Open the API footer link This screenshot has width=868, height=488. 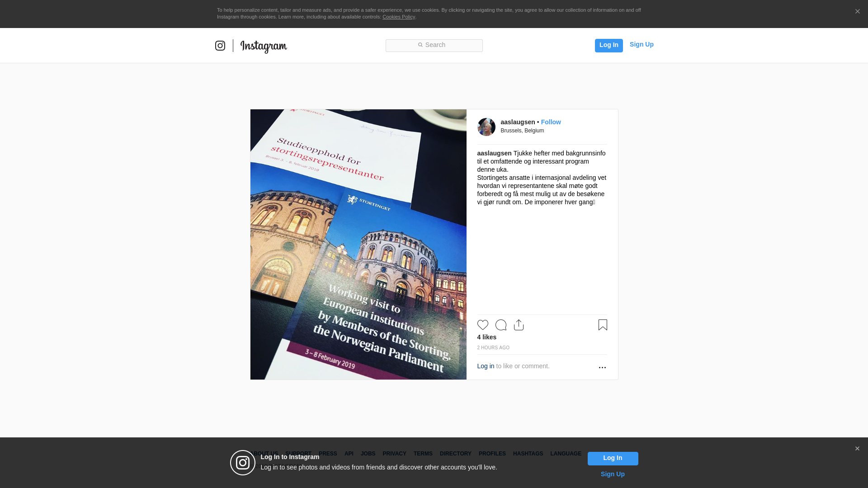pyautogui.click(x=349, y=454)
